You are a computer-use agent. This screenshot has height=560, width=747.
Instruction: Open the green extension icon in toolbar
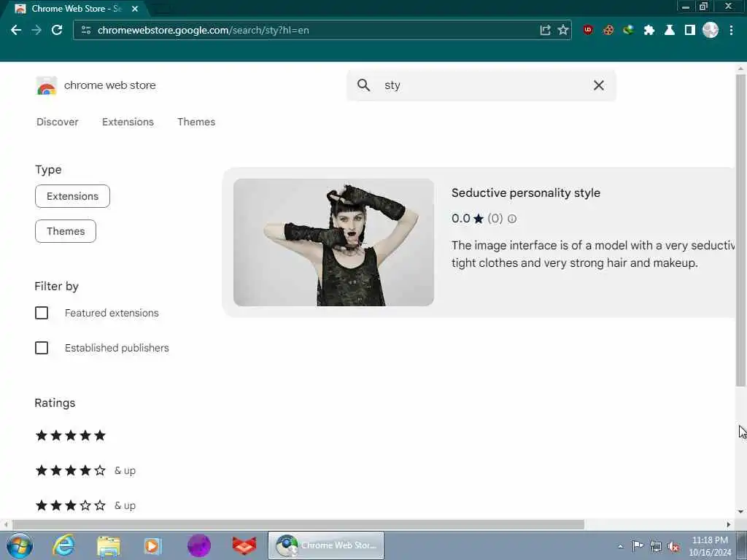(x=628, y=30)
